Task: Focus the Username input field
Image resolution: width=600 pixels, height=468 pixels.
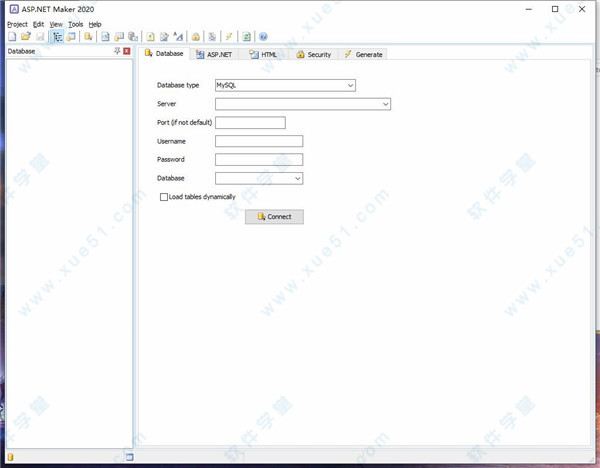Action: pos(259,141)
